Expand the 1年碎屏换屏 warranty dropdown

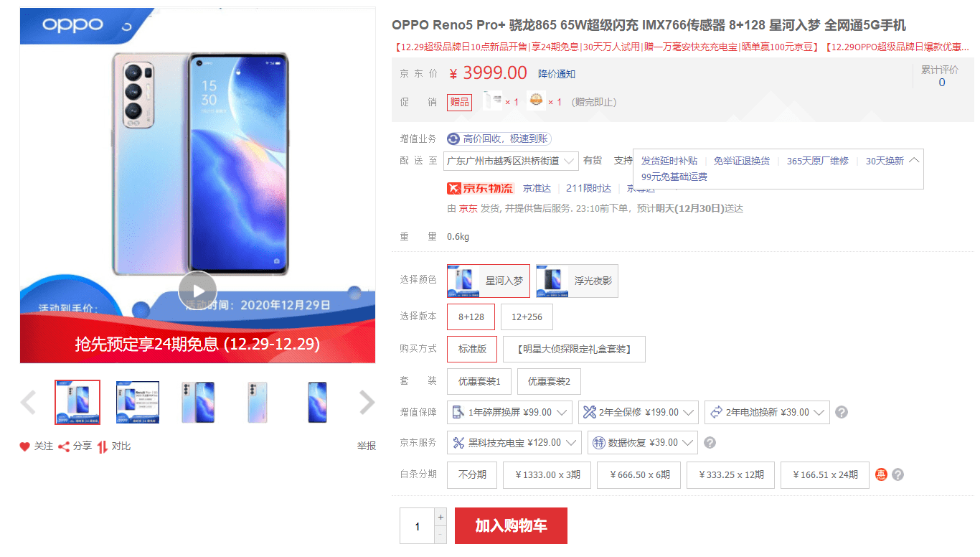(509, 413)
